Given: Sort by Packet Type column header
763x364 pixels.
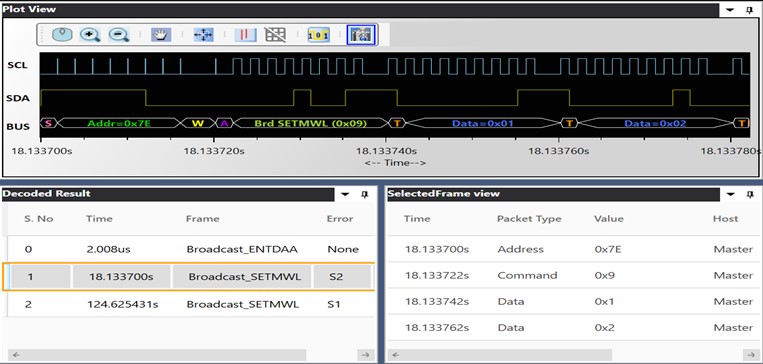Looking at the screenshot, I should click(x=529, y=219).
